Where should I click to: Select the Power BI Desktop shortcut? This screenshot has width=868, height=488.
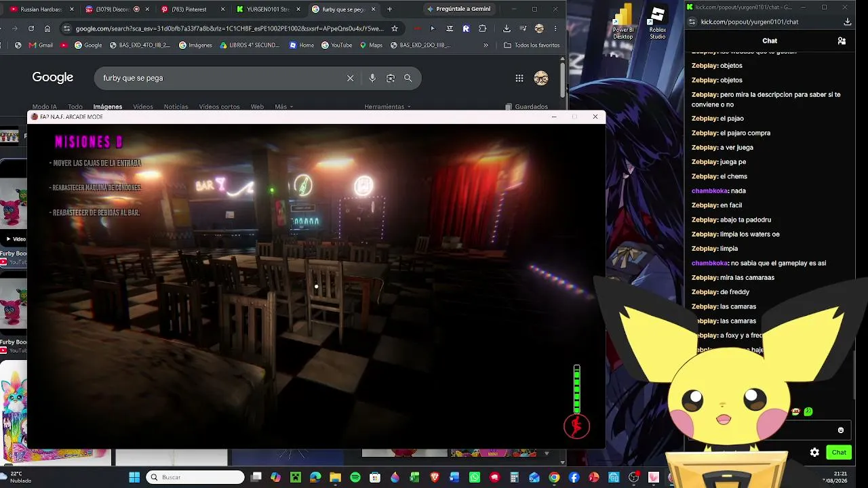click(623, 22)
